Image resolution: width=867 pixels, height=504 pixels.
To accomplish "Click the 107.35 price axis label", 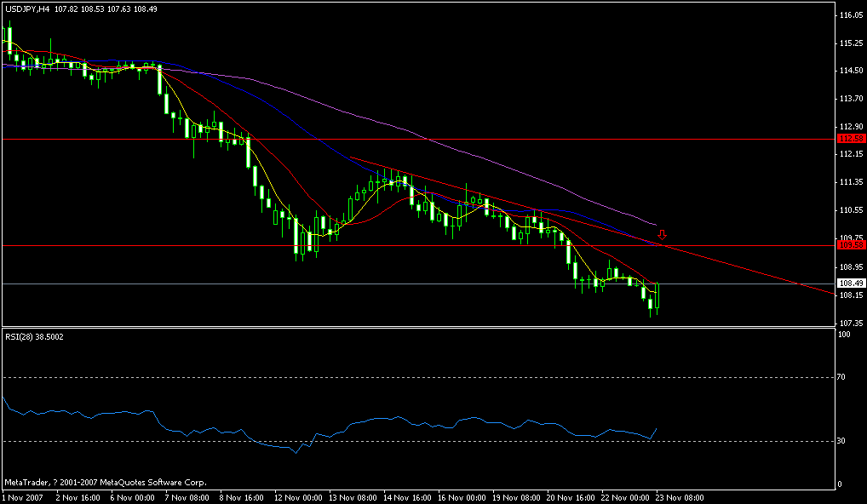I will (851, 323).
